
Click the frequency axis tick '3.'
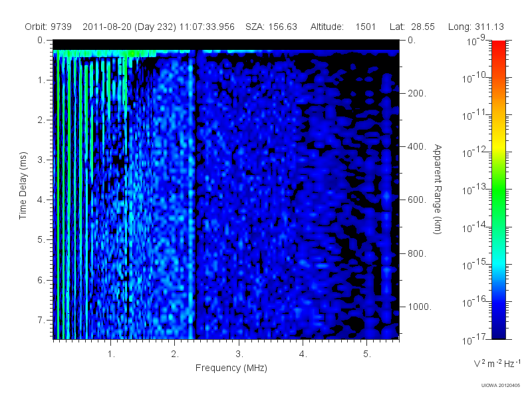[239, 354]
